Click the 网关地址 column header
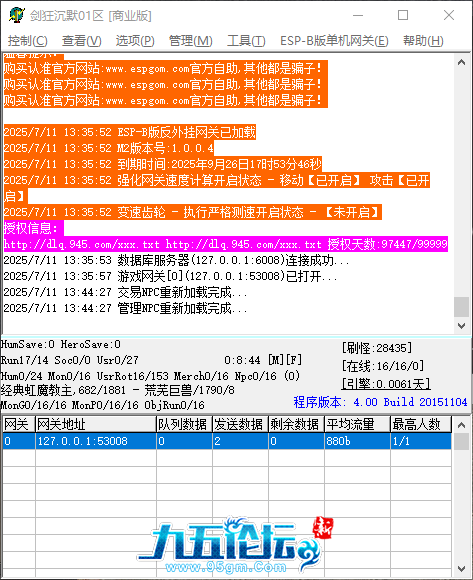Image resolution: width=473 pixels, height=580 pixels. pos(96,424)
